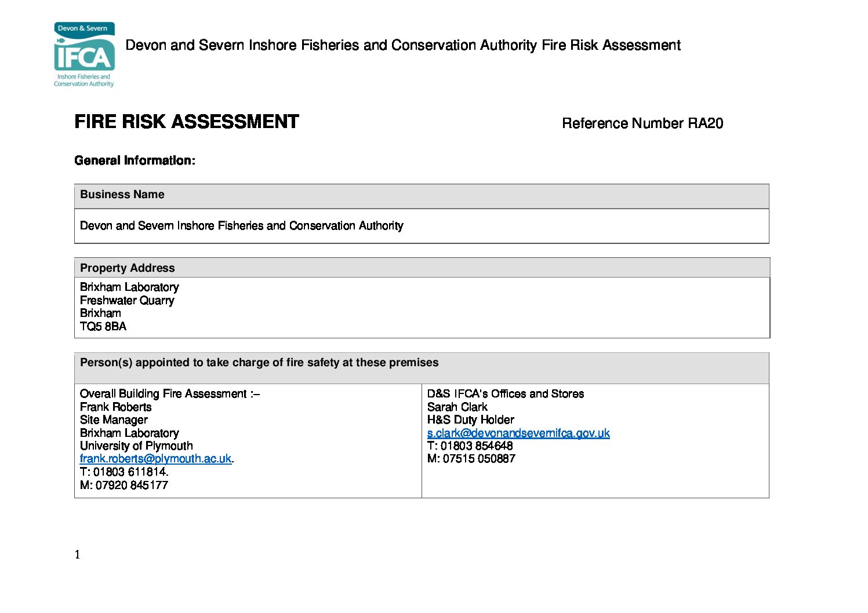868x613 pixels.
Task: Open the frank.roberts@plymouth.ac.uk email link
Action: pos(155,459)
